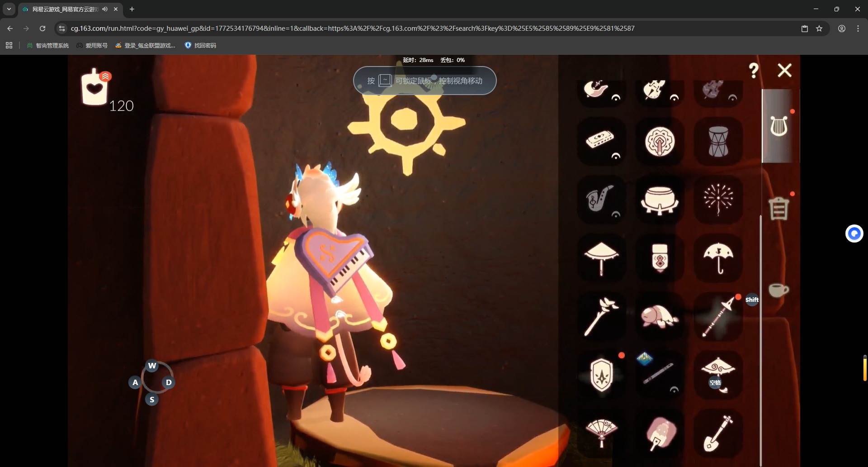The image size is (868, 467).
Task: Show the apps grid shortcut
Action: [x=9, y=45]
